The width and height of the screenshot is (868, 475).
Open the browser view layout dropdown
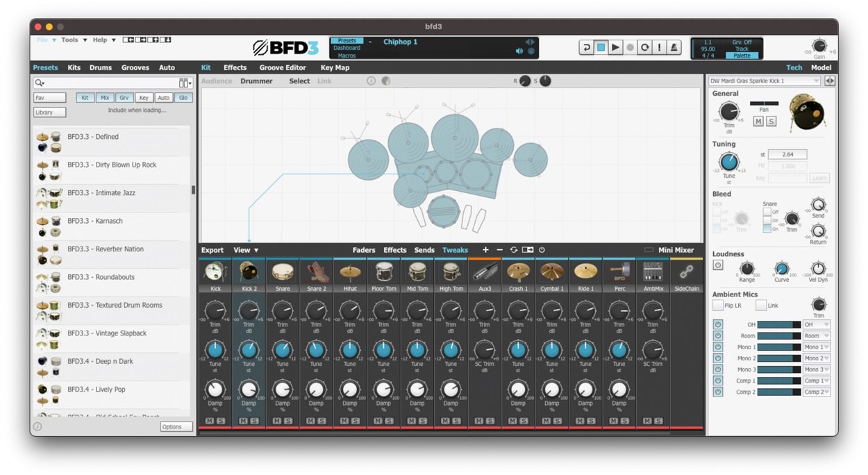click(x=185, y=83)
